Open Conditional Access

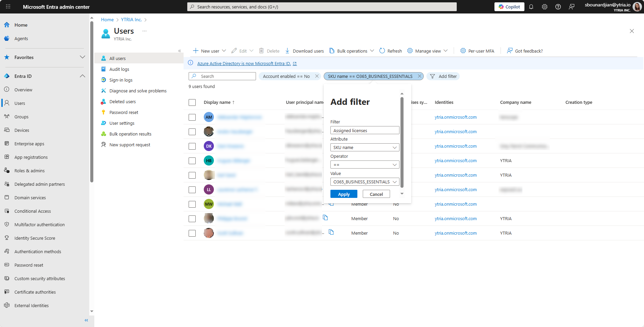point(33,211)
